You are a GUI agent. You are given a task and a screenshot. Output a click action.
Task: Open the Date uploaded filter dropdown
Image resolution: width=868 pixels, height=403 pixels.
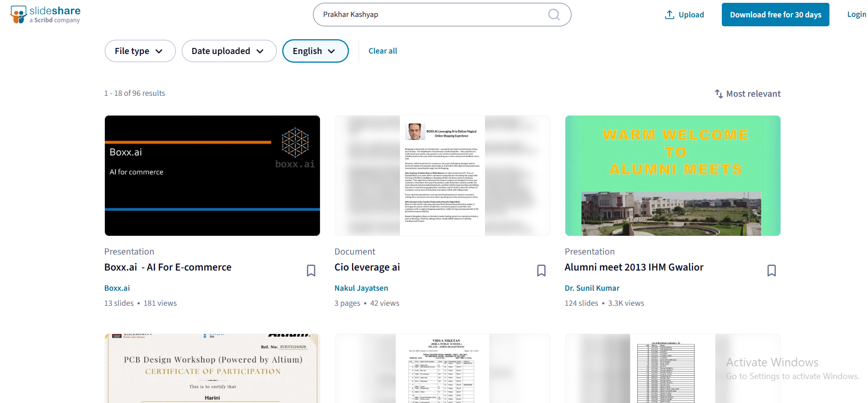click(x=229, y=51)
